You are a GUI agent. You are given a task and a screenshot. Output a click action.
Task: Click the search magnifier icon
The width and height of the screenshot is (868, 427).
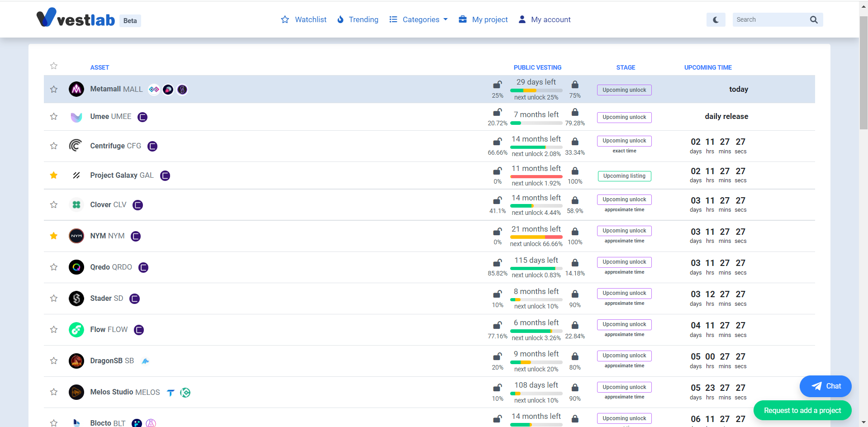pos(814,19)
